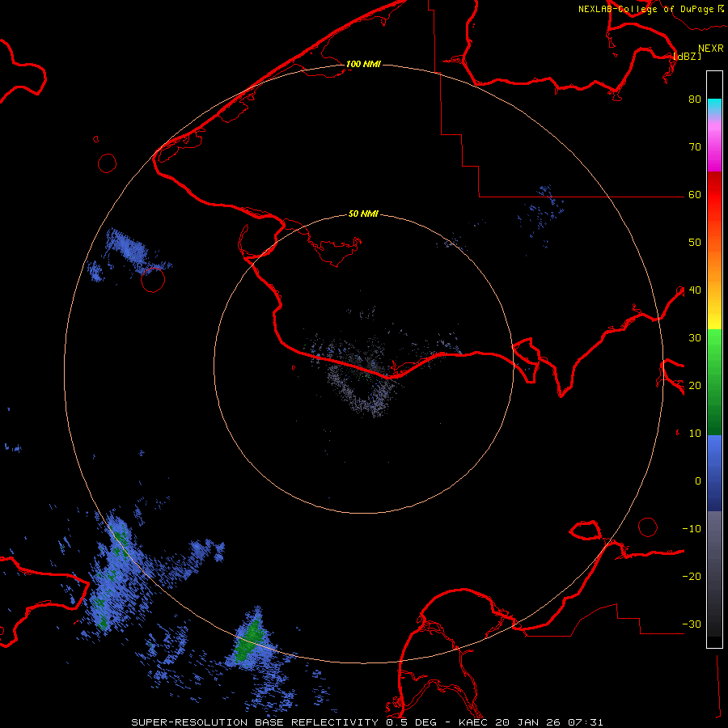This screenshot has width=728, height=728.
Task: Click the "SUPER-RESOLUTION BASE REFLECTIVITY" caption text
Action: pos(255,722)
